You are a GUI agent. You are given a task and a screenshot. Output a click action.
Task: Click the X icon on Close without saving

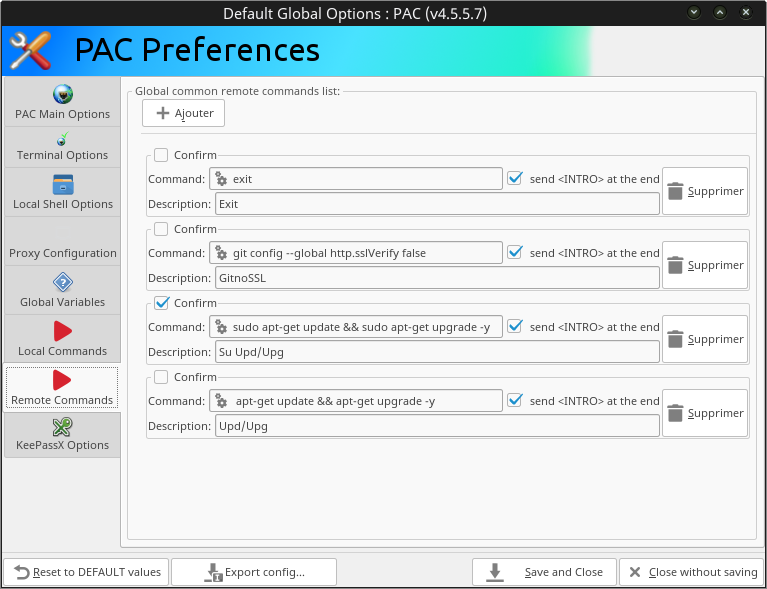635,572
